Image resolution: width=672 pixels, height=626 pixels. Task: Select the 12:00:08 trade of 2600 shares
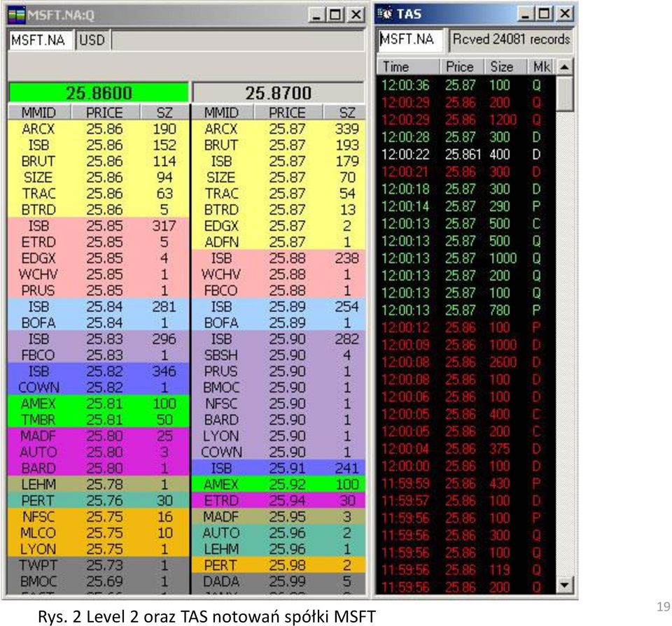(x=466, y=362)
